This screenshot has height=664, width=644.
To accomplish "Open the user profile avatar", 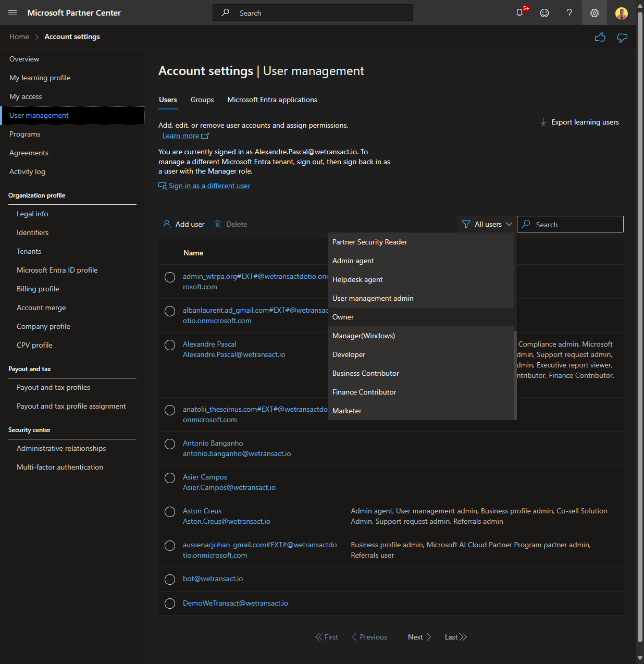I will (621, 13).
